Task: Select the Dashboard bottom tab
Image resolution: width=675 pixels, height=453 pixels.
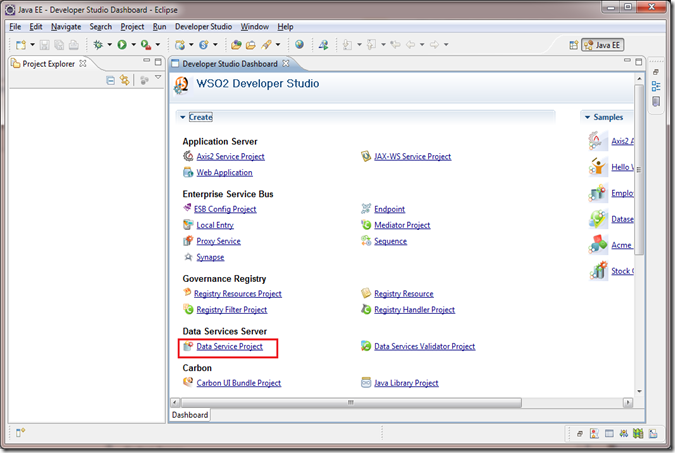Action: tap(190, 415)
